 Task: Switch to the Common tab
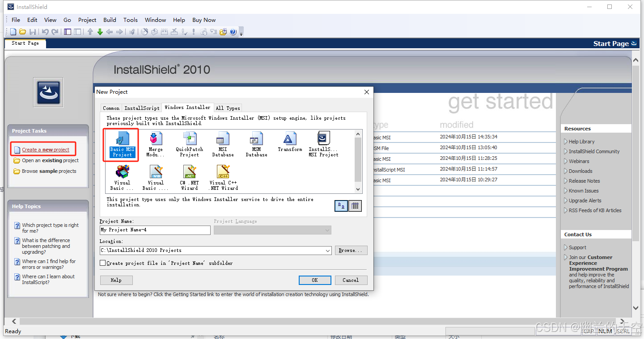[x=111, y=108]
